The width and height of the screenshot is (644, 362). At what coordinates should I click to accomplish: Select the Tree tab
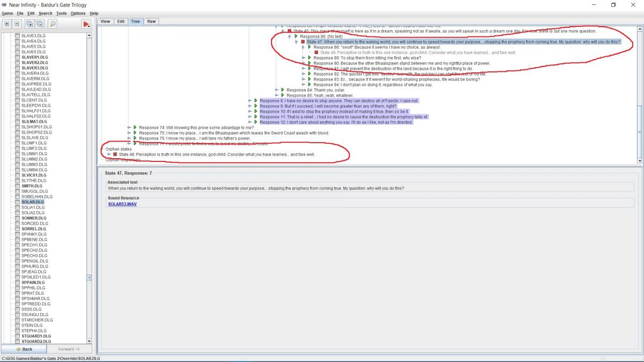(x=135, y=21)
